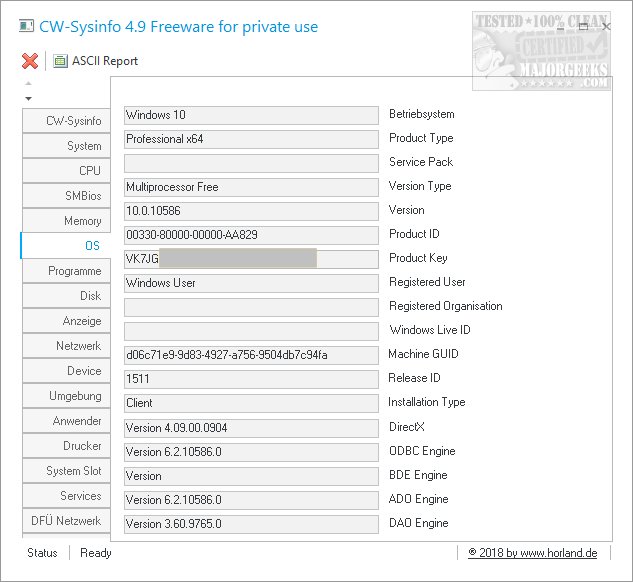Screen dimensions: 633x582
Task: Click the DirectX label
Action: (407, 427)
